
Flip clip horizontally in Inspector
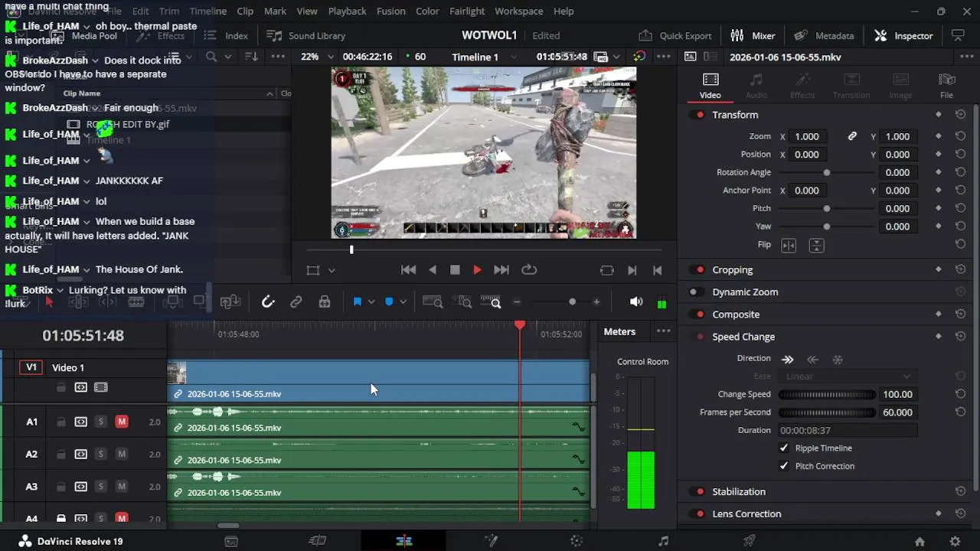point(789,245)
